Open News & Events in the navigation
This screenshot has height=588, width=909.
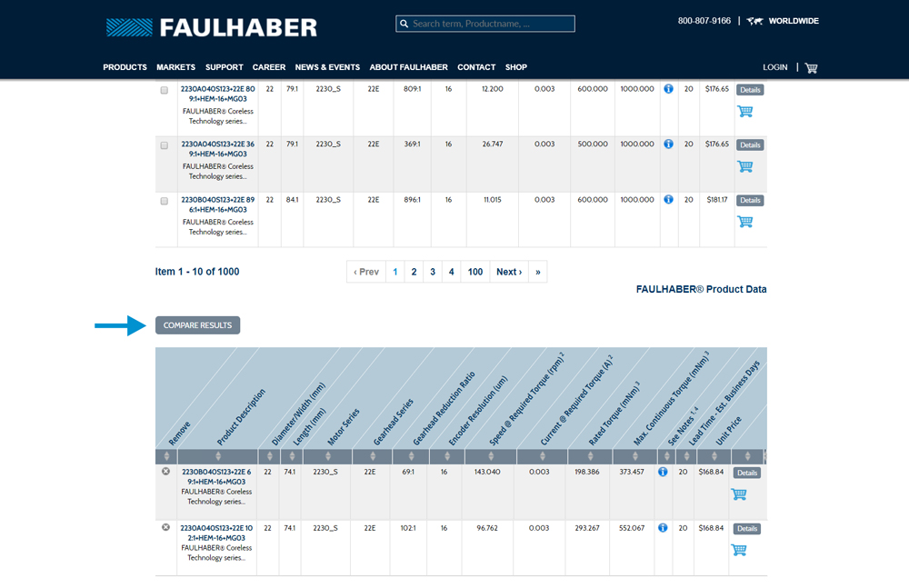[x=327, y=67]
